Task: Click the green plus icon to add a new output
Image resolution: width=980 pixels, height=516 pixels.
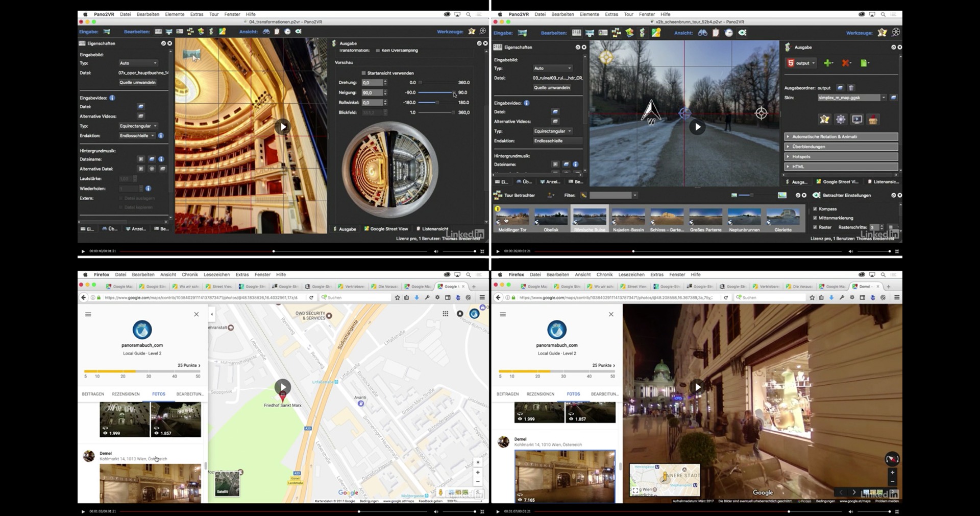Action: click(x=827, y=63)
